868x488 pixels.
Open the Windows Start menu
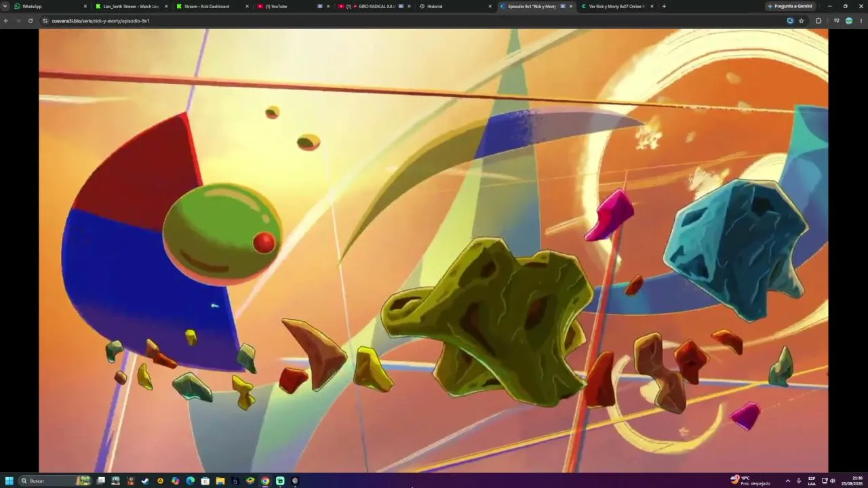[x=9, y=481]
